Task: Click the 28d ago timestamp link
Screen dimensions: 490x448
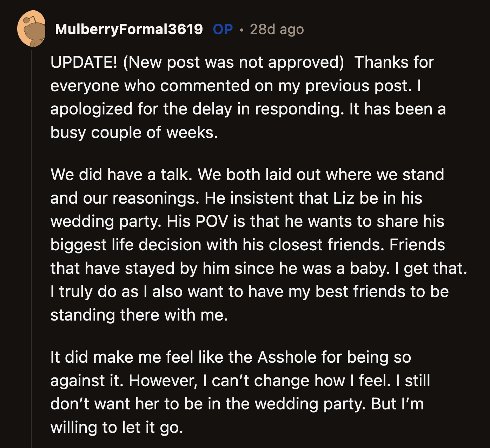Action: pos(277,30)
